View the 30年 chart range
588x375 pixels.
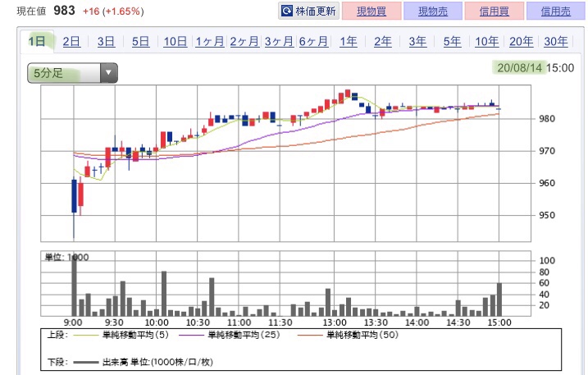tap(556, 41)
